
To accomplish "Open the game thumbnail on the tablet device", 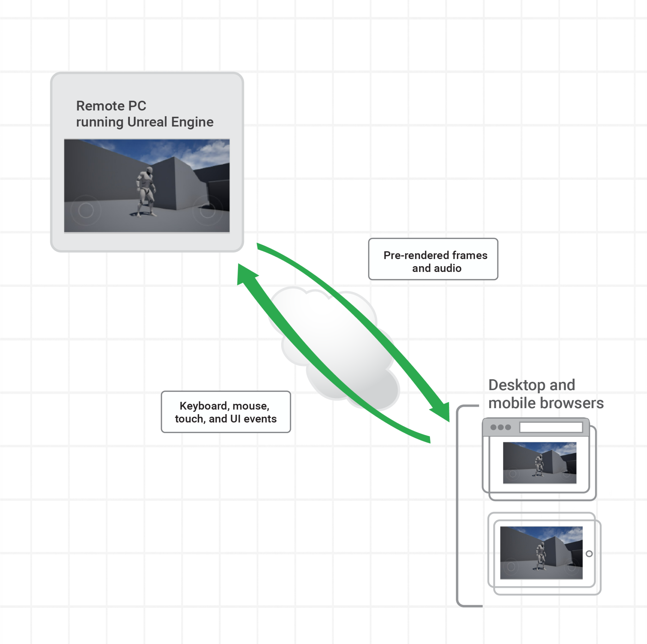I will (541, 553).
